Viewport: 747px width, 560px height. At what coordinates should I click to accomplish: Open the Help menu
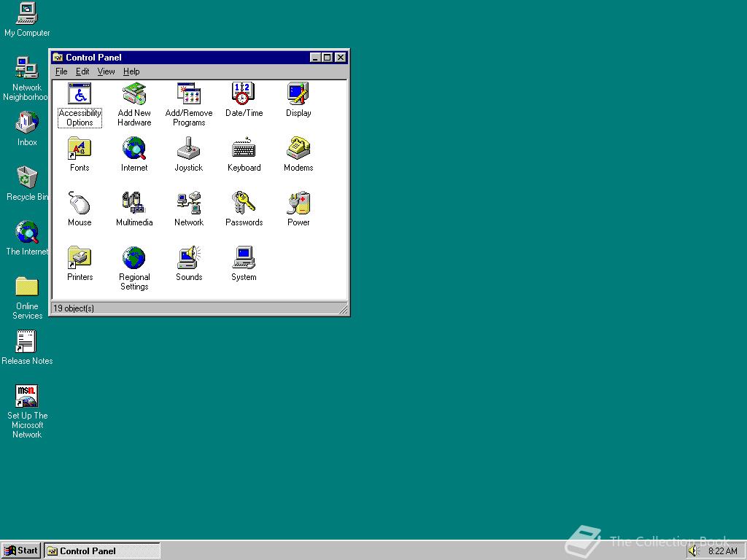tap(131, 71)
